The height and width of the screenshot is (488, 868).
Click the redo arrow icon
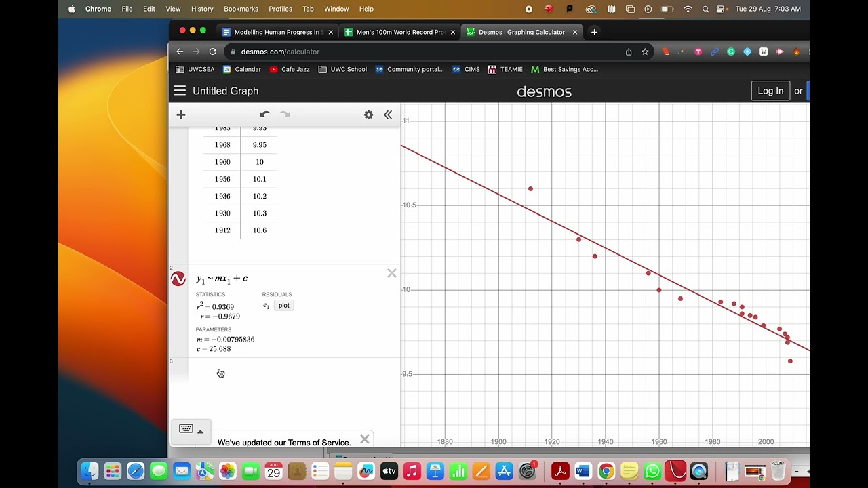(x=285, y=115)
